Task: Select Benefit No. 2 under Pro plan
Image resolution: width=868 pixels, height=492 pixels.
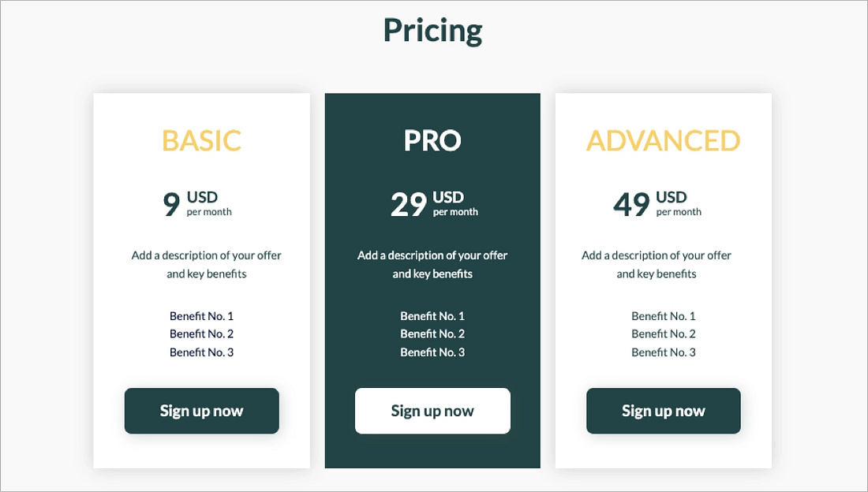Action: pos(432,334)
